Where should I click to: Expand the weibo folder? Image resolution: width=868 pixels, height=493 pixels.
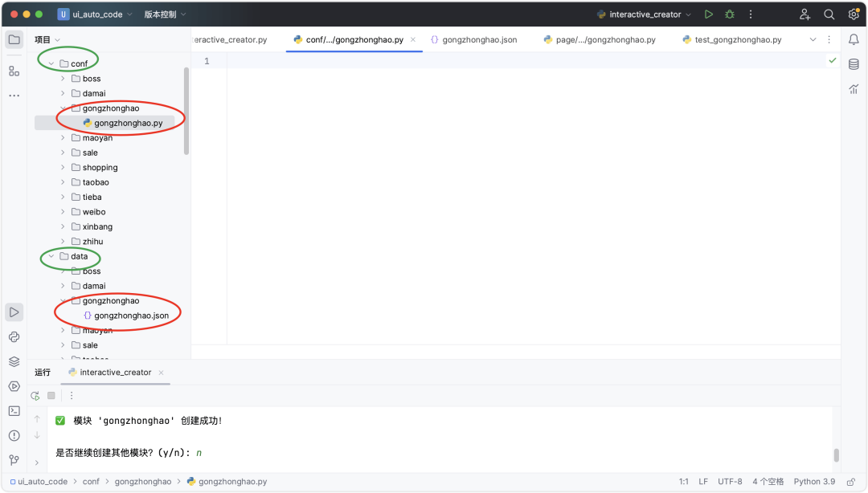pyautogui.click(x=63, y=212)
